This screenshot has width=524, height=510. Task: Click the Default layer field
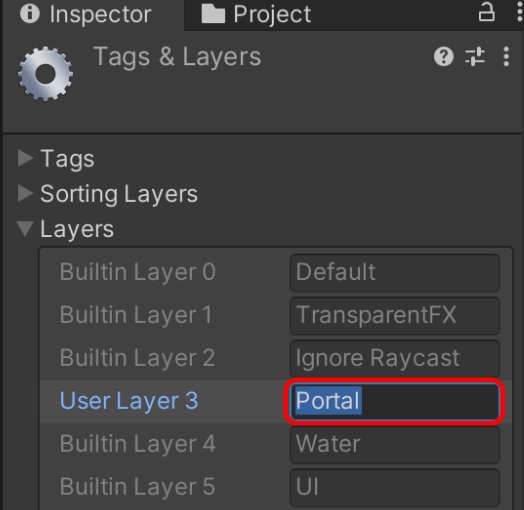point(395,273)
